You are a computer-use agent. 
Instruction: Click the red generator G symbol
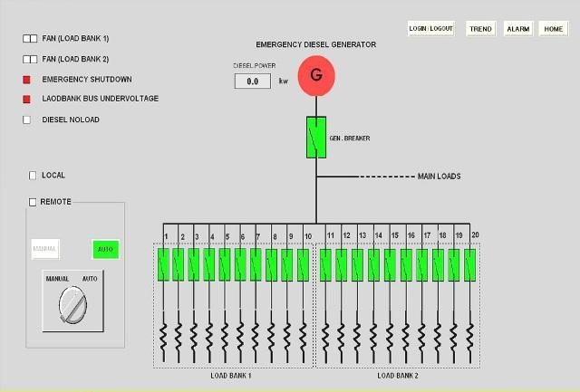click(x=316, y=75)
